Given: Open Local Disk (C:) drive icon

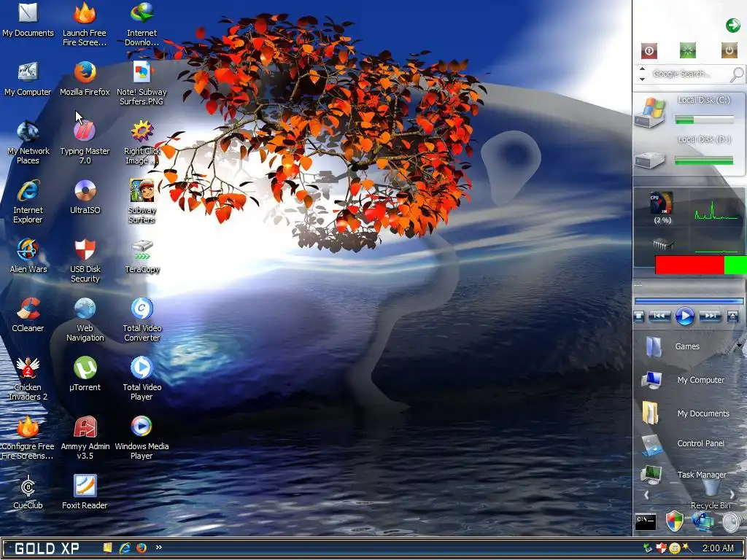Looking at the screenshot, I should (649, 113).
